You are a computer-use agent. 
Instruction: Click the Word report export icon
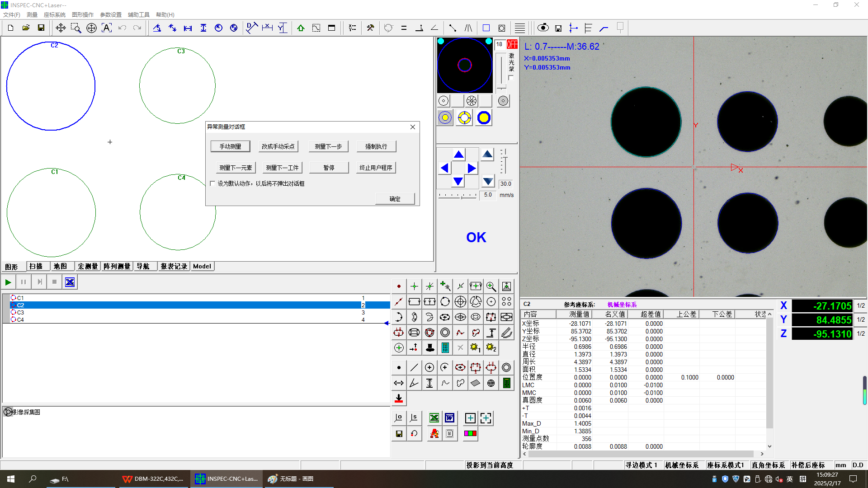click(x=449, y=418)
